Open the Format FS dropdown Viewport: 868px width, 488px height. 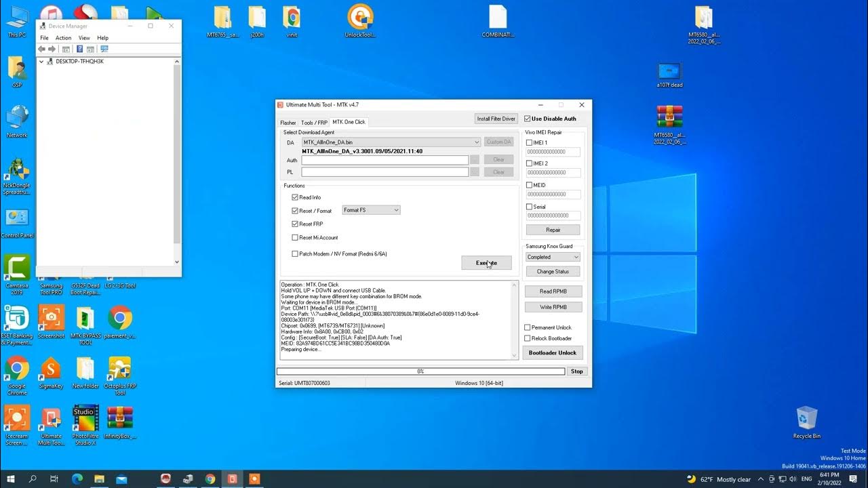[371, 210]
